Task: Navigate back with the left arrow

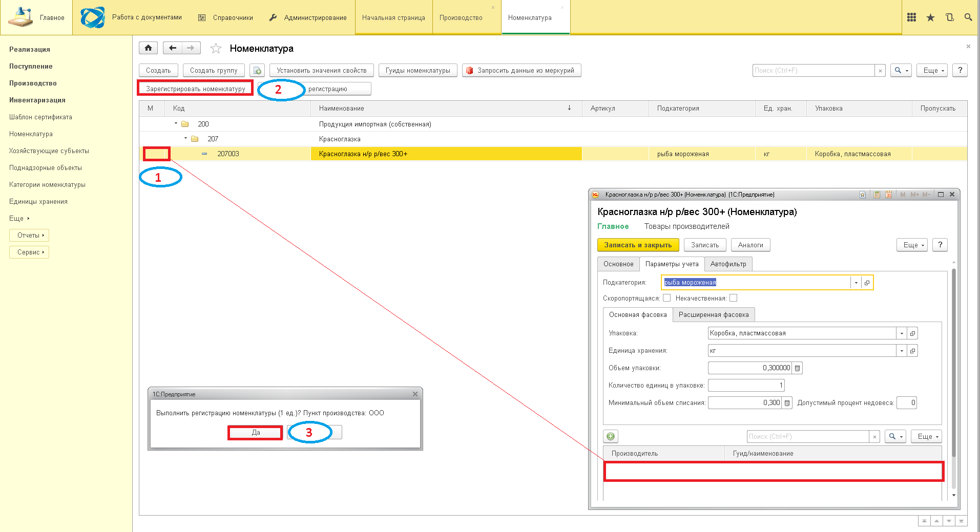Action: coord(173,48)
